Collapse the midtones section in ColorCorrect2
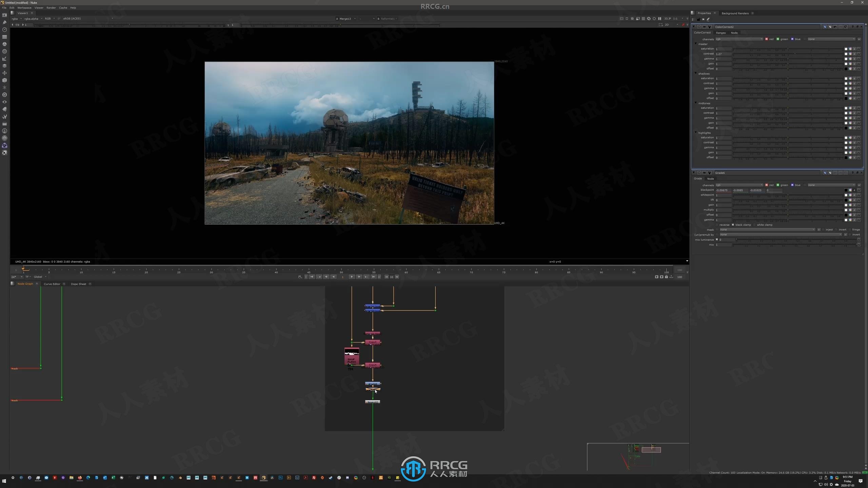This screenshot has width=868, height=488. [696, 103]
